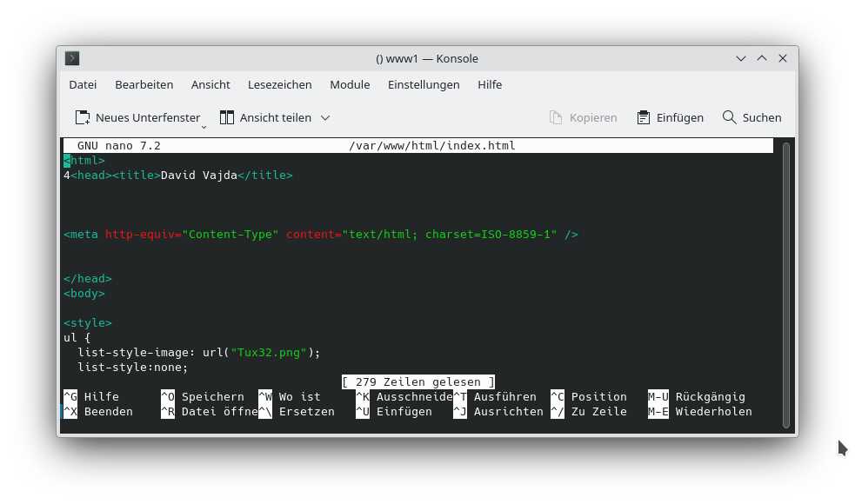Click the Kopieren clipboard icon
This screenshot has height=504, width=855.
[554, 116]
